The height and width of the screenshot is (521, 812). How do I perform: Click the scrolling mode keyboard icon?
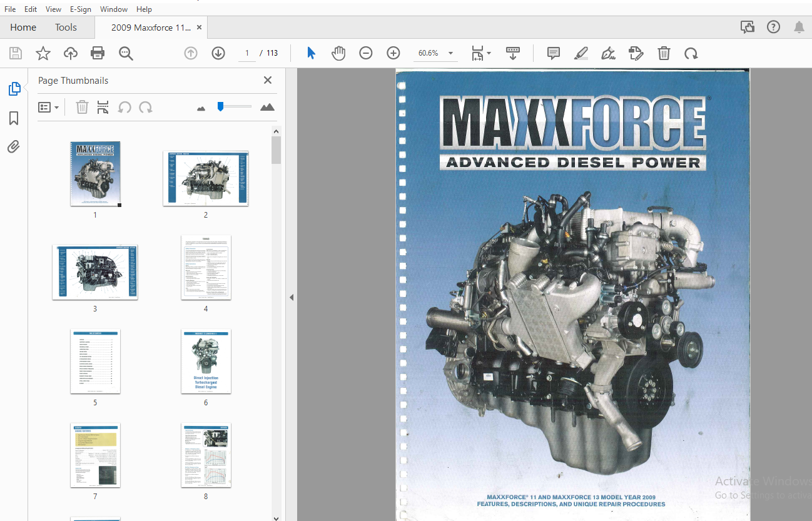[513, 53]
